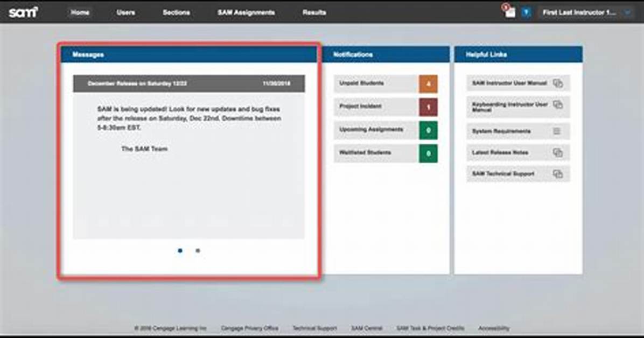Click the Cengage Learning Inc copyright text

[x=171, y=328]
